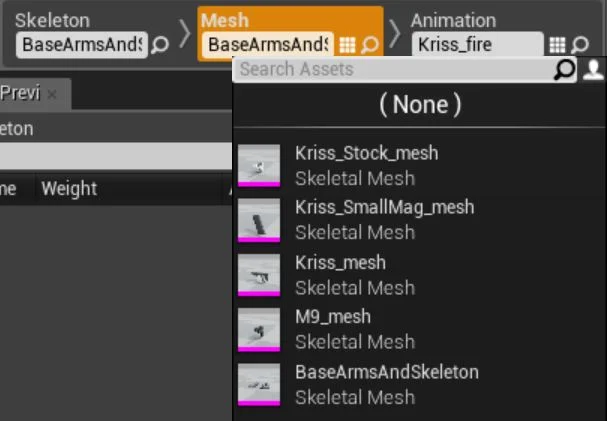Select Kriss_SmallMag_mesh skeletal mesh
The height and width of the screenshot is (421, 607).
tap(420, 220)
